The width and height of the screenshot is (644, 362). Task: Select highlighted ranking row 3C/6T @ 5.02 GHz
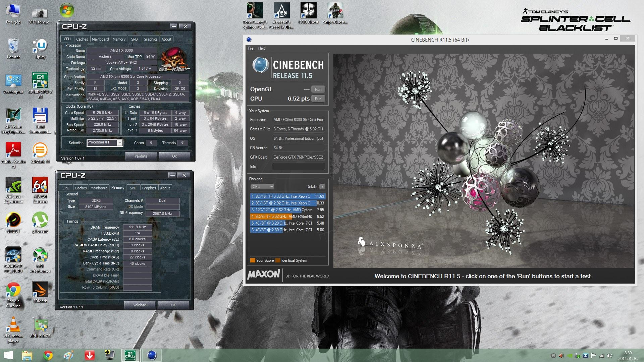287,217
